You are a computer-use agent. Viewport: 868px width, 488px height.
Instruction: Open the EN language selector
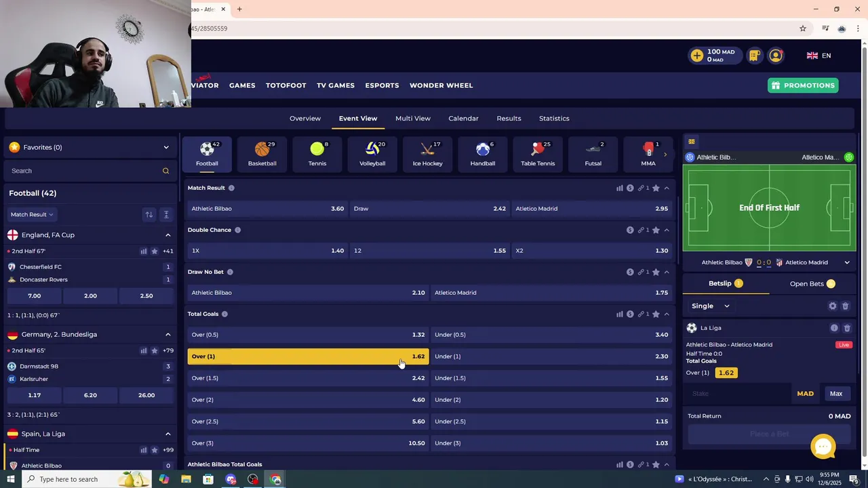click(x=818, y=56)
